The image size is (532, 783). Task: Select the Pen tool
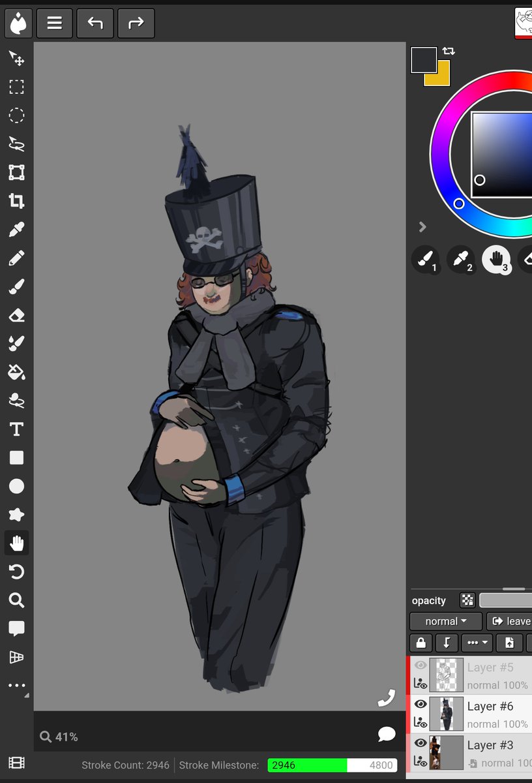click(17, 258)
